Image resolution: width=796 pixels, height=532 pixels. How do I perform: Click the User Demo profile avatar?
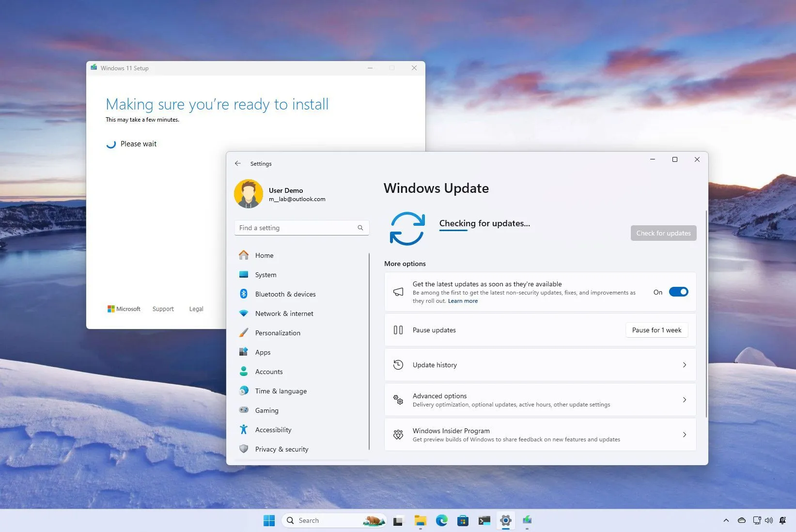(249, 194)
